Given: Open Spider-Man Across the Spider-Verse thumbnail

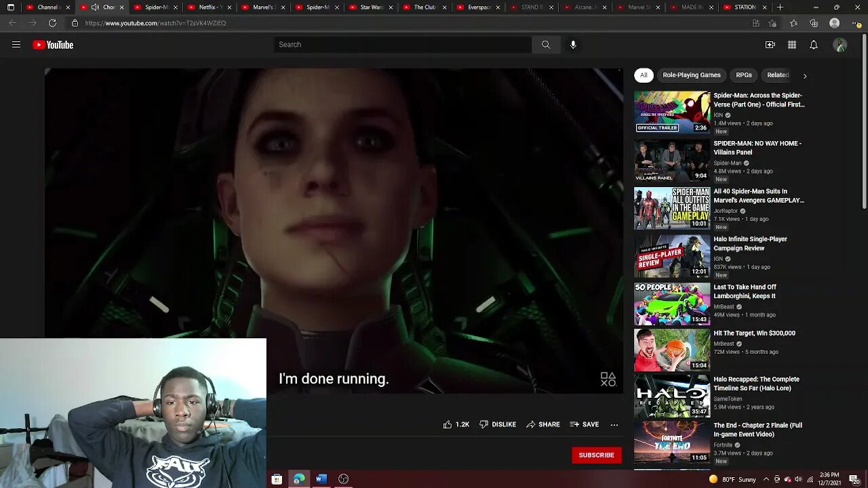Looking at the screenshot, I should click(672, 112).
